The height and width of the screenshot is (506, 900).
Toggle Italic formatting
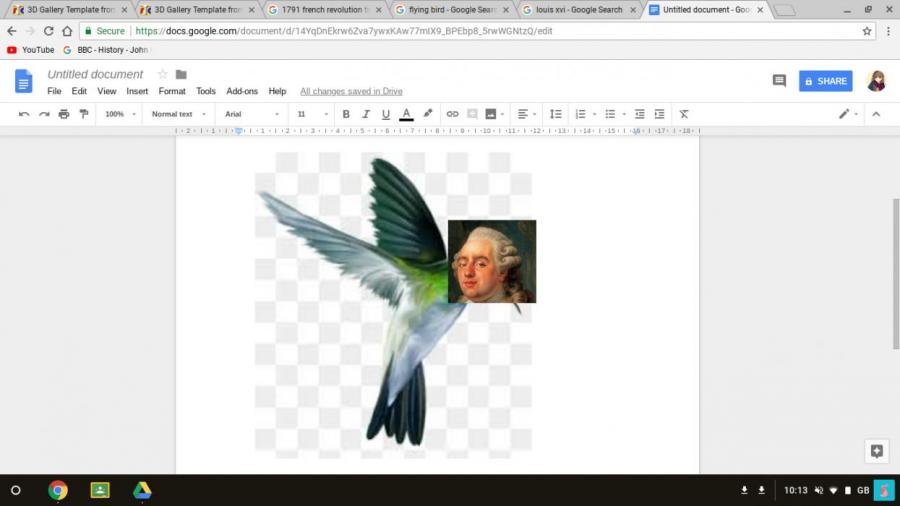[366, 114]
